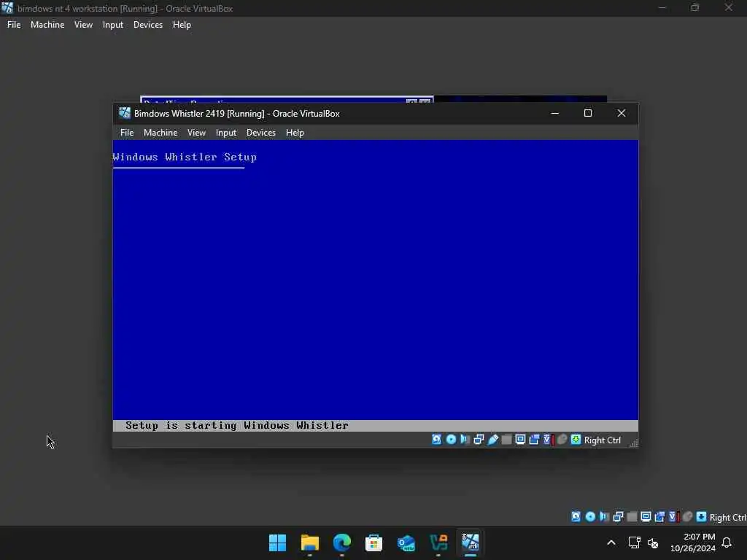Click mouse integration indicator in Whistler status bar
This screenshot has height=560, width=747.
(x=562, y=440)
